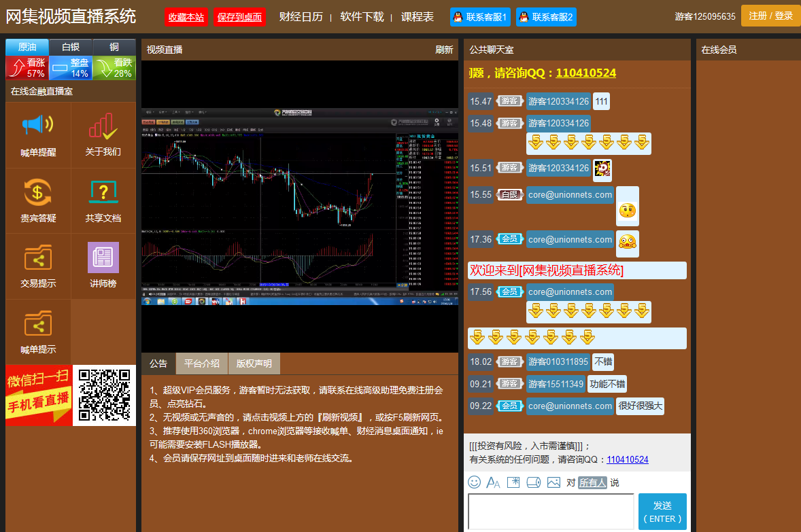
Task: Open the 喊单提醒 megaphone icon
Action: tap(38, 126)
